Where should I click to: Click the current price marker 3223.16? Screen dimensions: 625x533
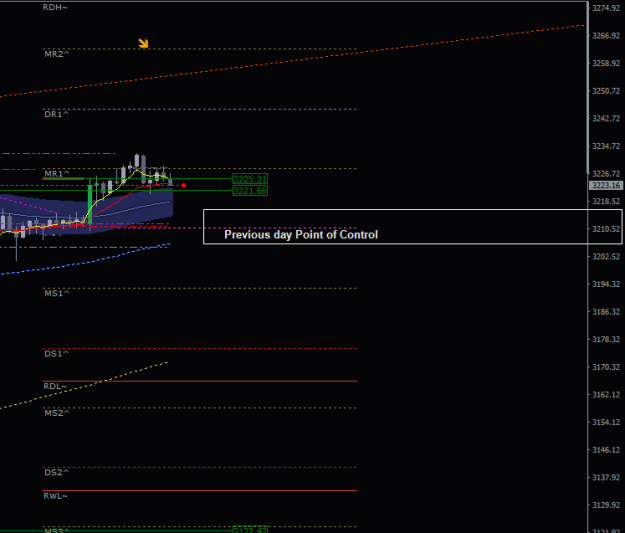point(606,185)
